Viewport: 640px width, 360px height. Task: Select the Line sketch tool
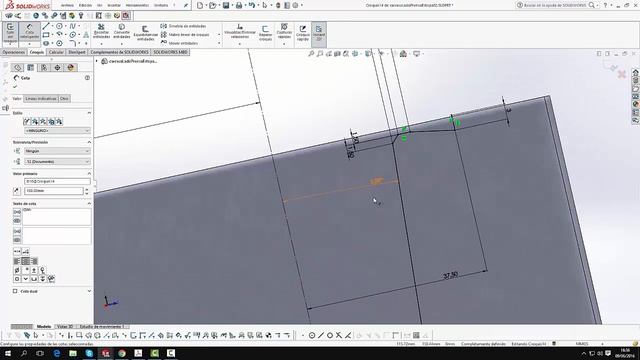pos(46,26)
